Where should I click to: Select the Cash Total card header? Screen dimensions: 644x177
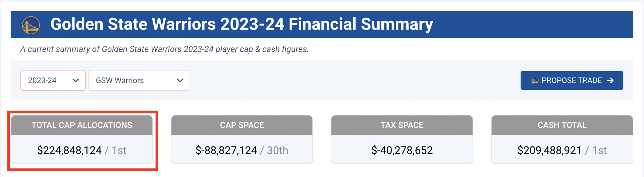coord(562,125)
